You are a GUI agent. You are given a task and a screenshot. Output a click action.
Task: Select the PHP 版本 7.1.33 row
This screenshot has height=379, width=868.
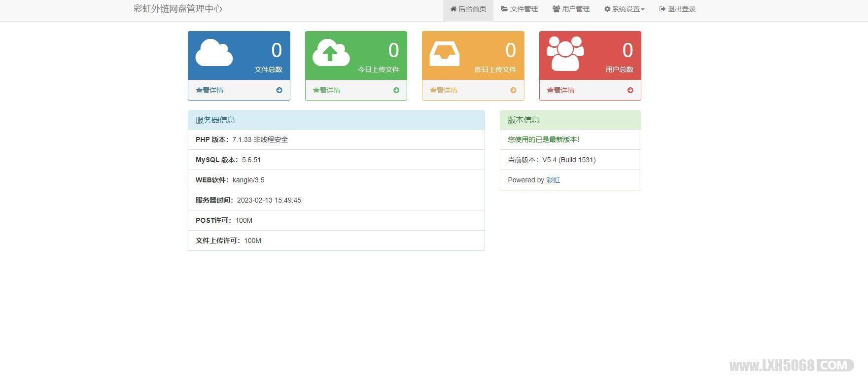pos(336,139)
